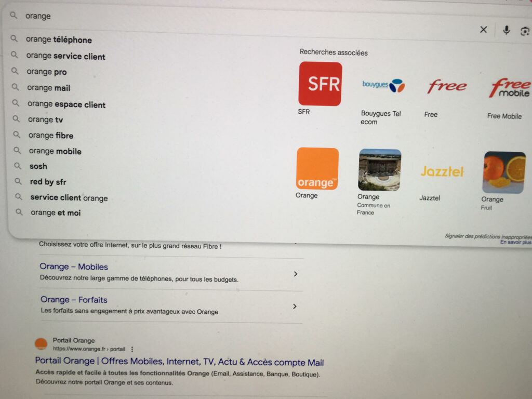Choose suggestion orange service client
The image size is (532, 399).
pos(66,56)
